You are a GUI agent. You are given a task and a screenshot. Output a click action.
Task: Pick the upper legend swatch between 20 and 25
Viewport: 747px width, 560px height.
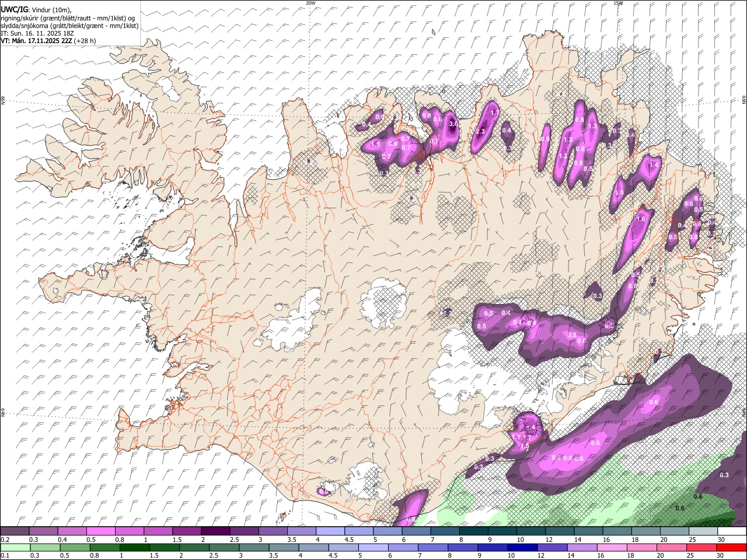[x=675, y=531]
